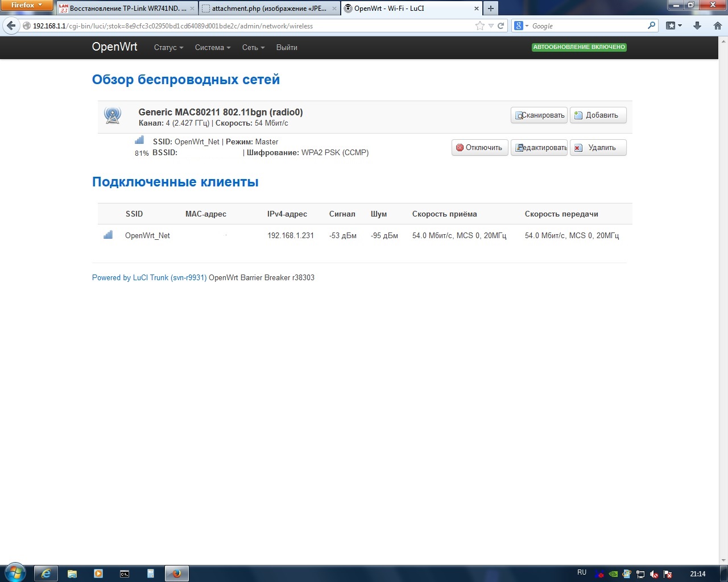Click the 21:14 taskbar clock
Image resolution: width=728 pixels, height=582 pixels.
[x=698, y=574]
